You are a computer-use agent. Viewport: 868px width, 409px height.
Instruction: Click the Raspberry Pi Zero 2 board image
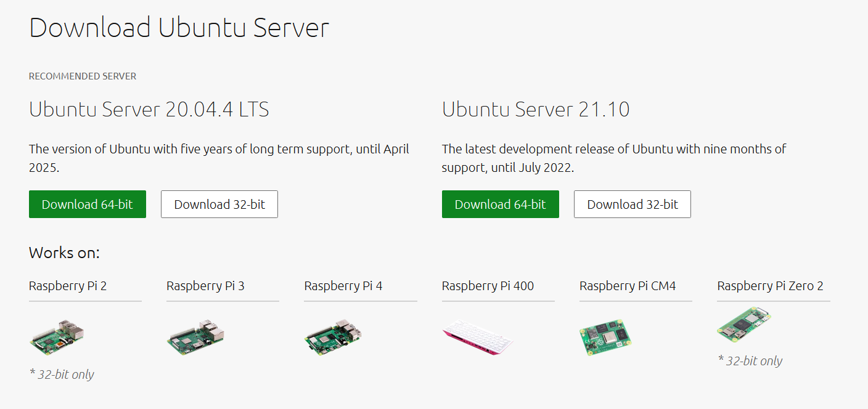[x=744, y=325]
